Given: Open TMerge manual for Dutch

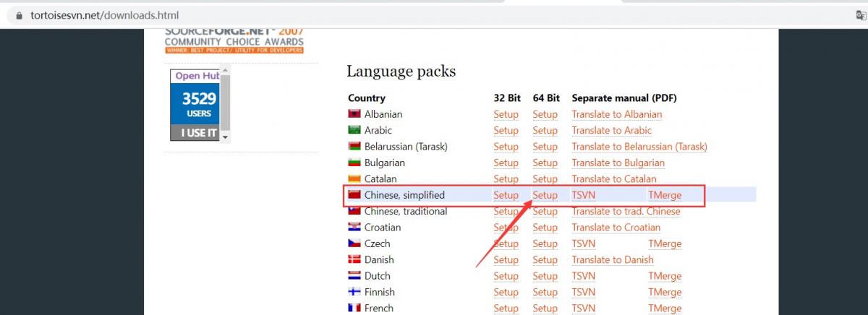Looking at the screenshot, I should coord(665,275).
